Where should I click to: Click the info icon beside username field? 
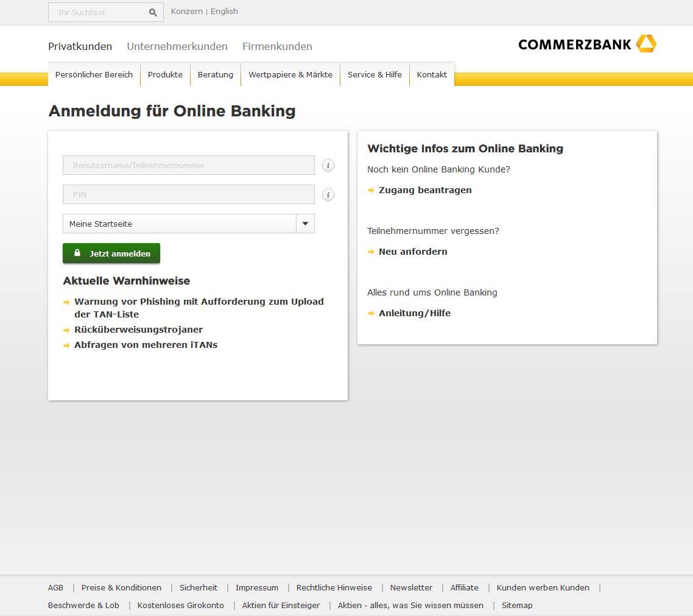pyautogui.click(x=328, y=165)
